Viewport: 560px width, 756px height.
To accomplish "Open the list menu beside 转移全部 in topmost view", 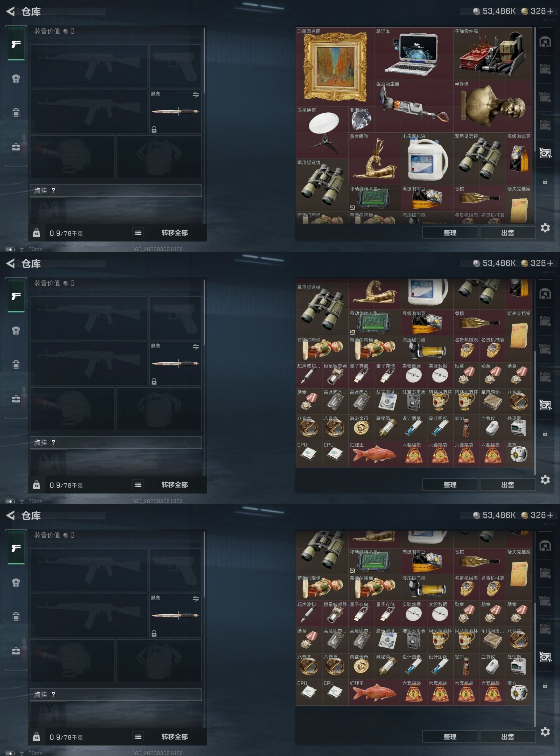I will pyautogui.click(x=138, y=233).
